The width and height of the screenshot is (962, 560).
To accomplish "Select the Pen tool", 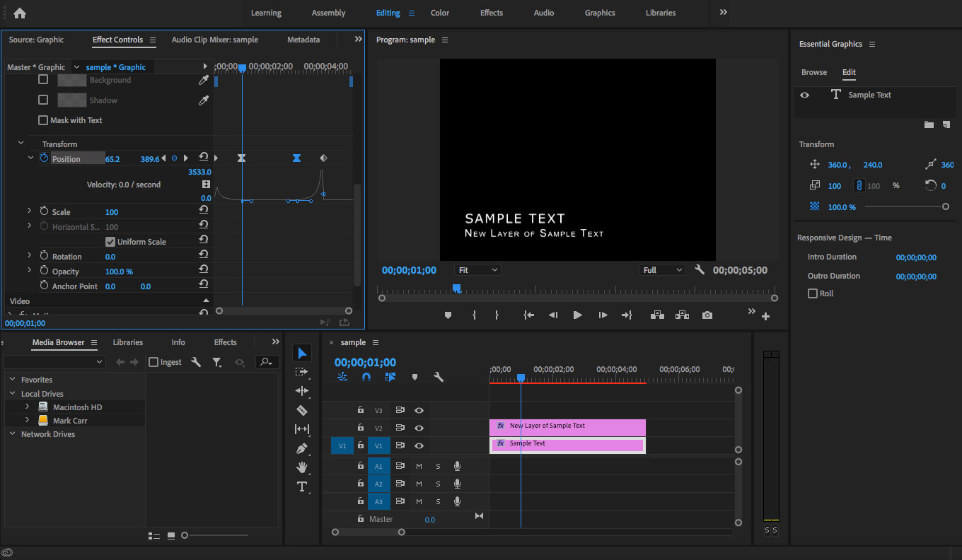I will point(302,448).
